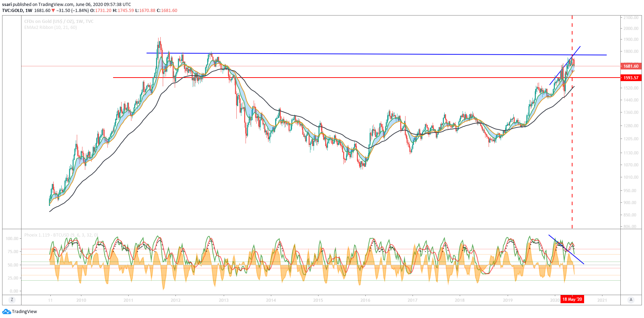The image size is (644, 318).
Task: Click the 75.00 oscillator scale label
Action: pyautogui.click(x=13, y=252)
